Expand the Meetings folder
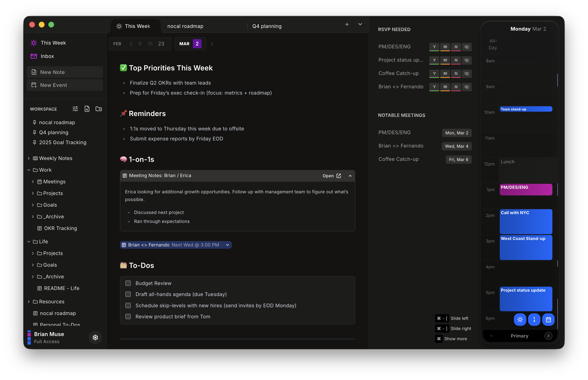This screenshot has width=588, height=380. click(33, 181)
